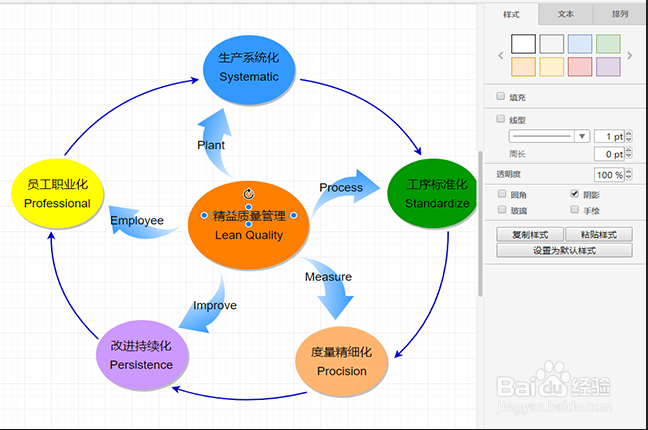648x430 pixels.
Task: Select the light blue style swatch
Action: 580,44
